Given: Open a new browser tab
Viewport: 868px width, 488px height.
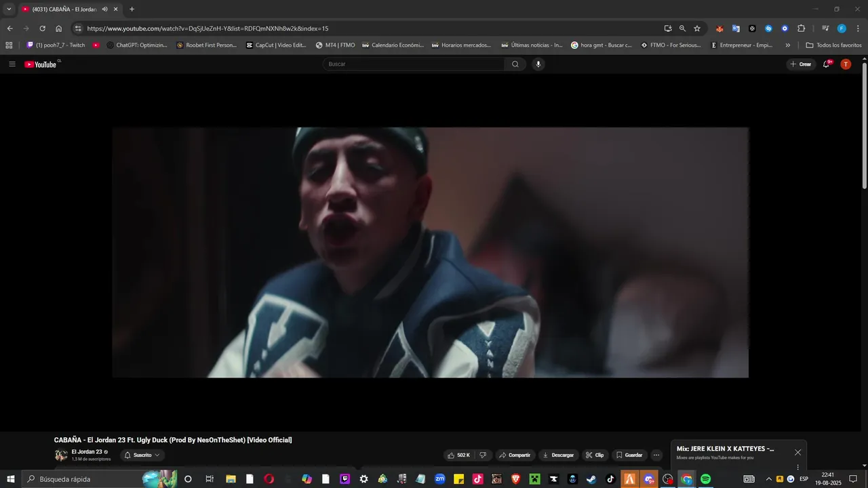Looking at the screenshot, I should [132, 9].
